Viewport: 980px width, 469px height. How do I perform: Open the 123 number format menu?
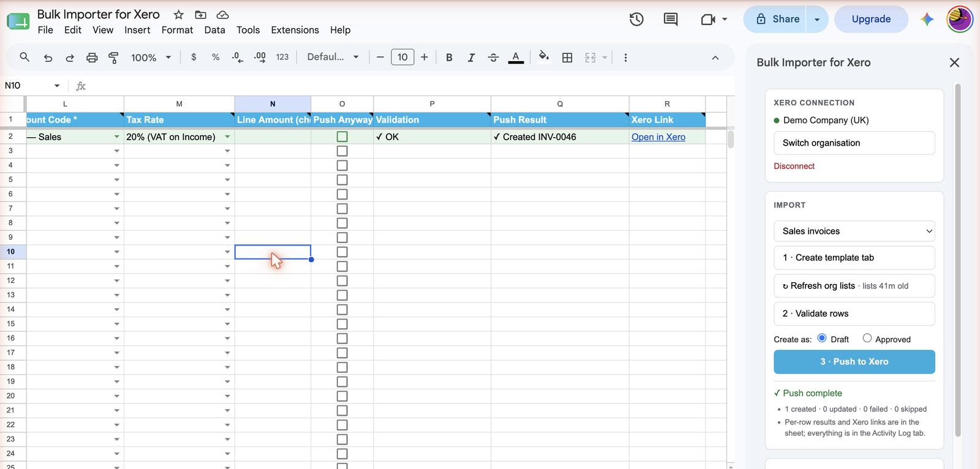pyautogui.click(x=282, y=57)
